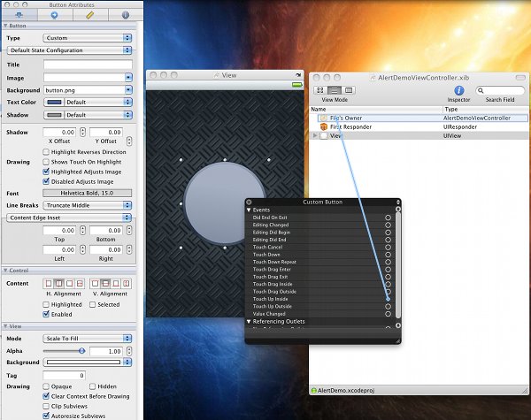Viewport: 531px width, 420px height.
Task: Open the Attributes inspector tab
Action: [x=19, y=15]
